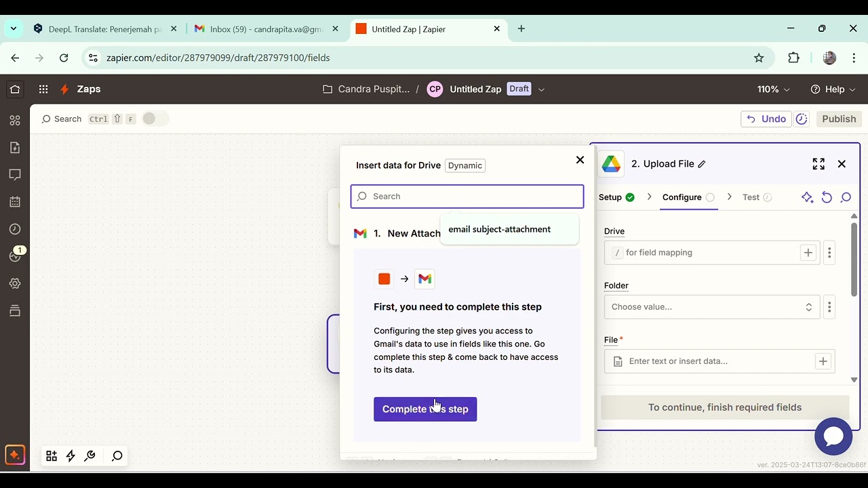868x488 pixels.
Task: Focus the Insert data Search field
Action: 467,197
